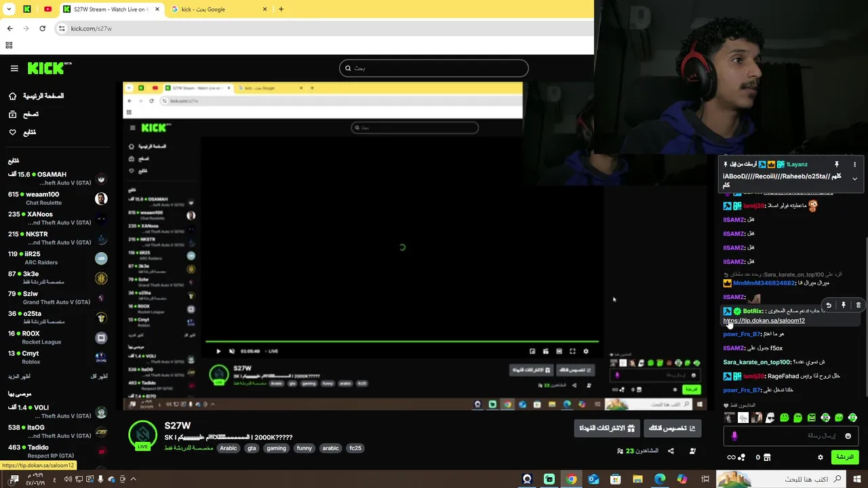868x488 pixels.
Task: Open the Browse sidebar item
Action: tap(24, 115)
